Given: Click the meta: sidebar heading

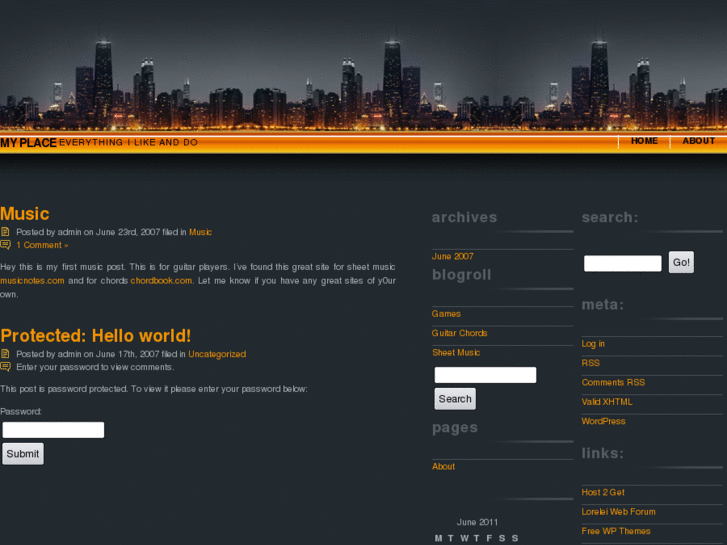Looking at the screenshot, I should (602, 305).
